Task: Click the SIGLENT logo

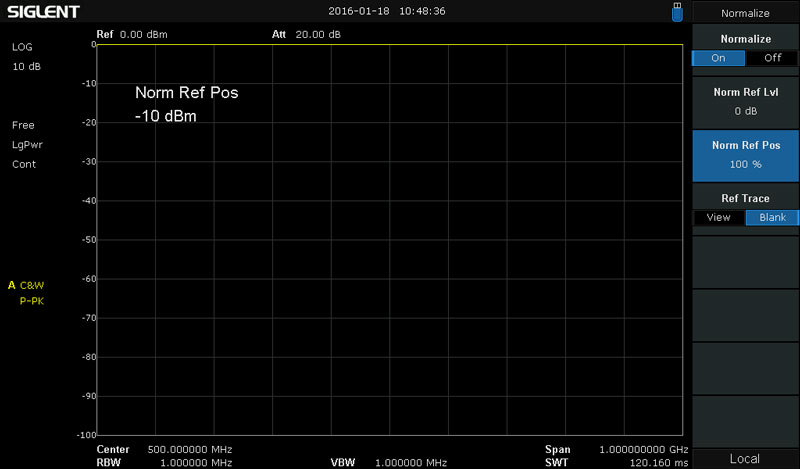Action: (46, 11)
